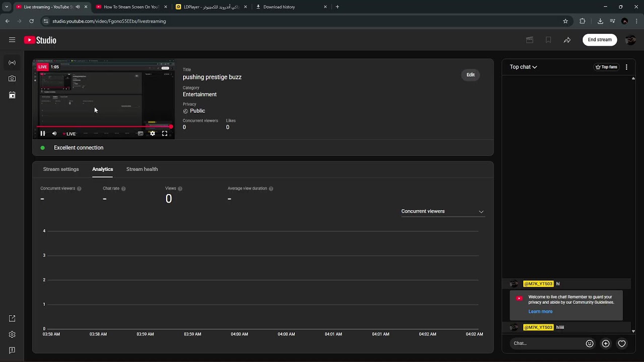Expand the Concurrent viewers chart dropdown
The height and width of the screenshot is (362, 644).
443,212
